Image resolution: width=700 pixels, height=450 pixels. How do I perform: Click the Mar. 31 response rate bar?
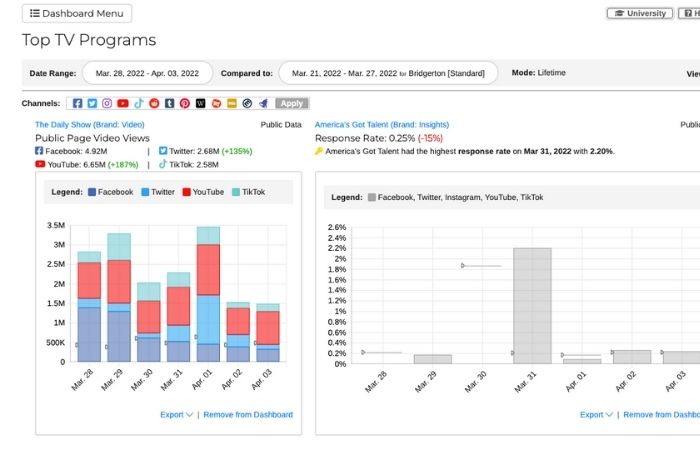532,306
